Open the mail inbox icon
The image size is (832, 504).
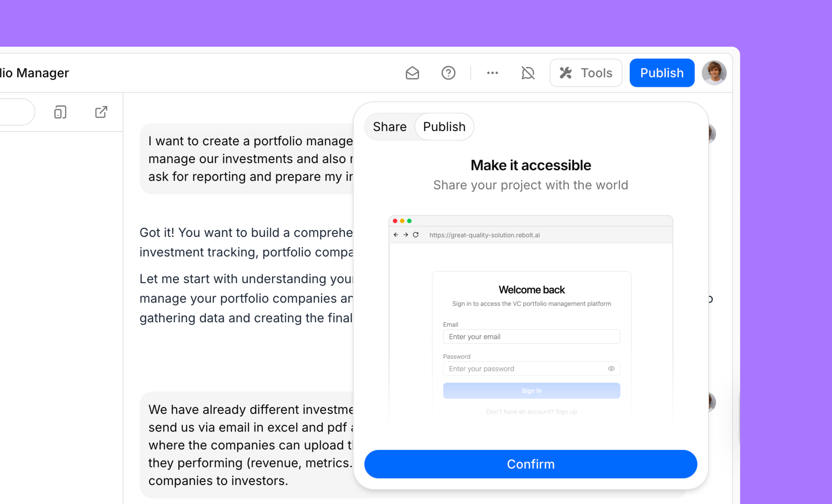click(x=412, y=73)
